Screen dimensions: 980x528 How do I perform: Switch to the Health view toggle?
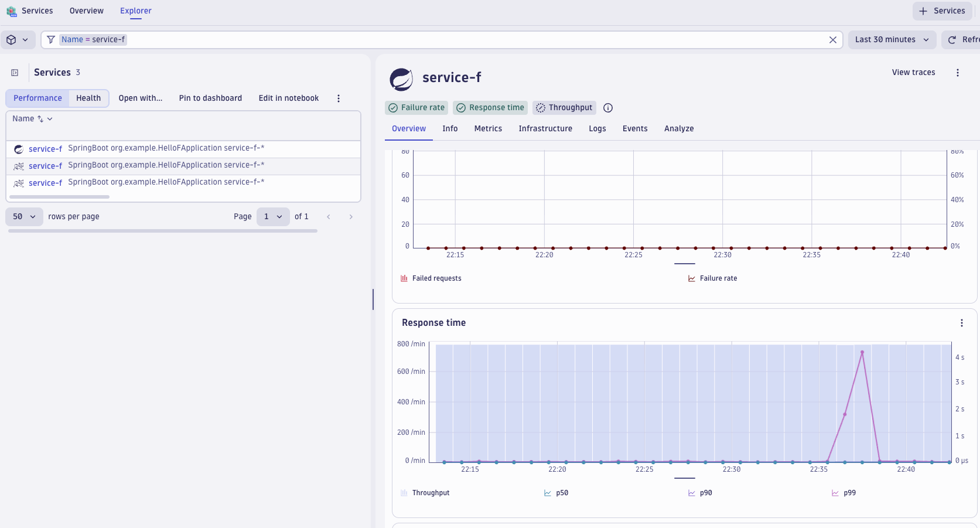click(x=88, y=98)
